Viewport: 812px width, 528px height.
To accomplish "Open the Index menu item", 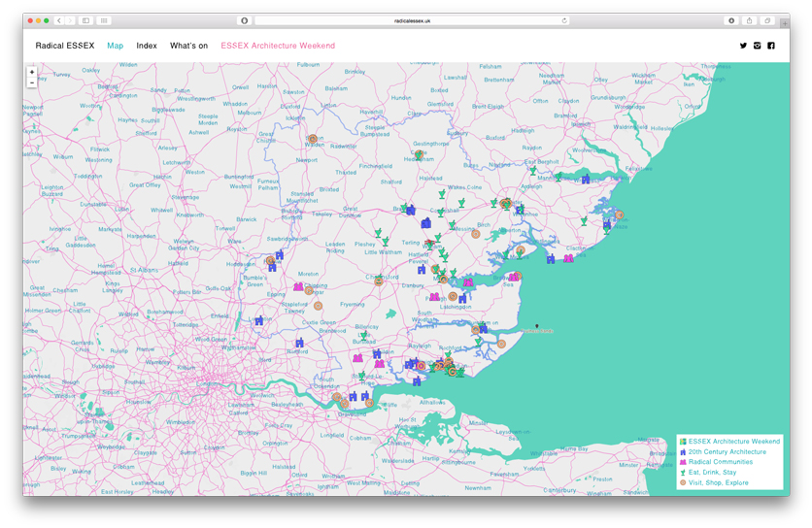I will click(147, 46).
